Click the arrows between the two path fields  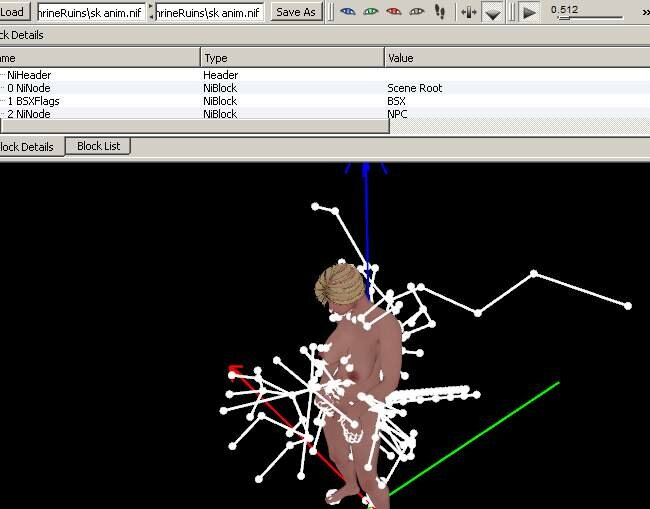151,12
